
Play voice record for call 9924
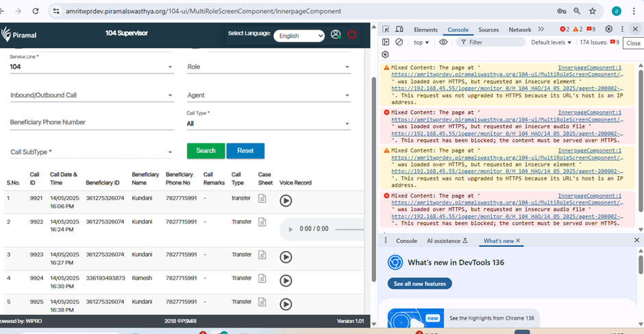[x=286, y=281]
